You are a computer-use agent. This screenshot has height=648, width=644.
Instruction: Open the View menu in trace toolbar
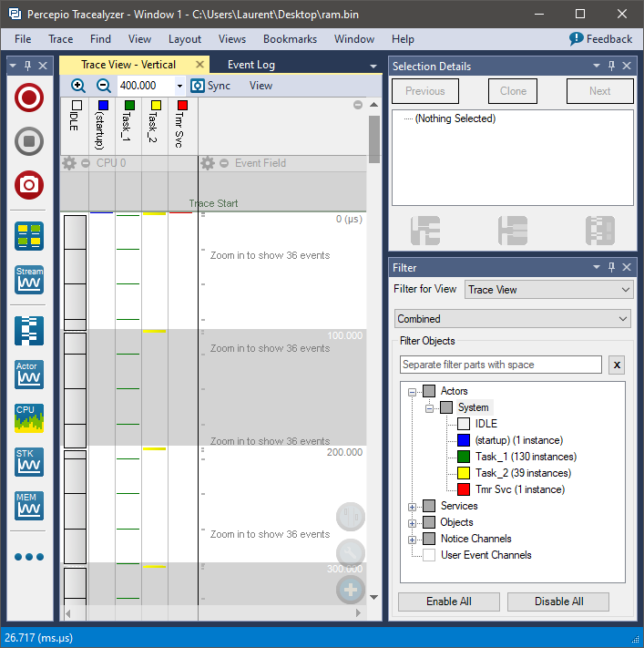[261, 86]
